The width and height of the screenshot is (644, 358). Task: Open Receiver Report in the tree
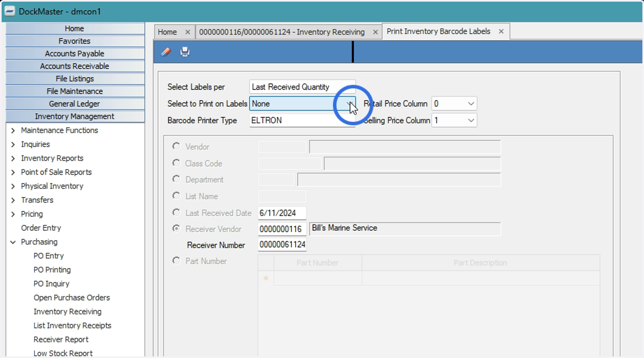[61, 339]
